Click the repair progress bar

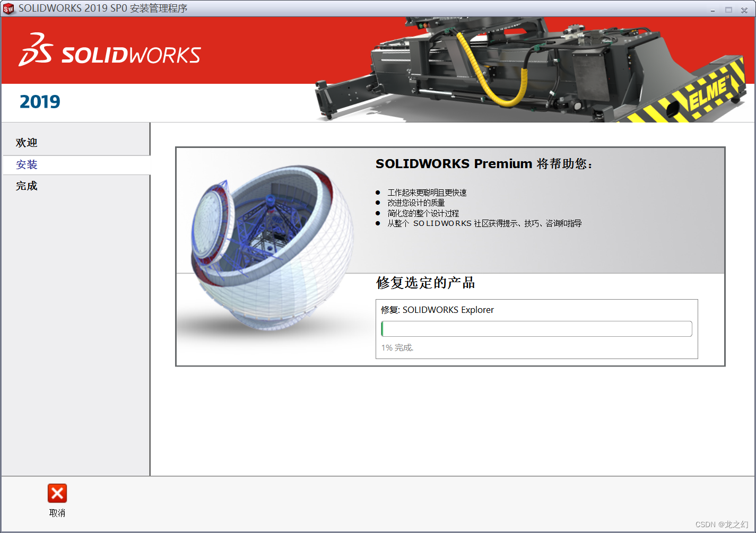coord(536,329)
